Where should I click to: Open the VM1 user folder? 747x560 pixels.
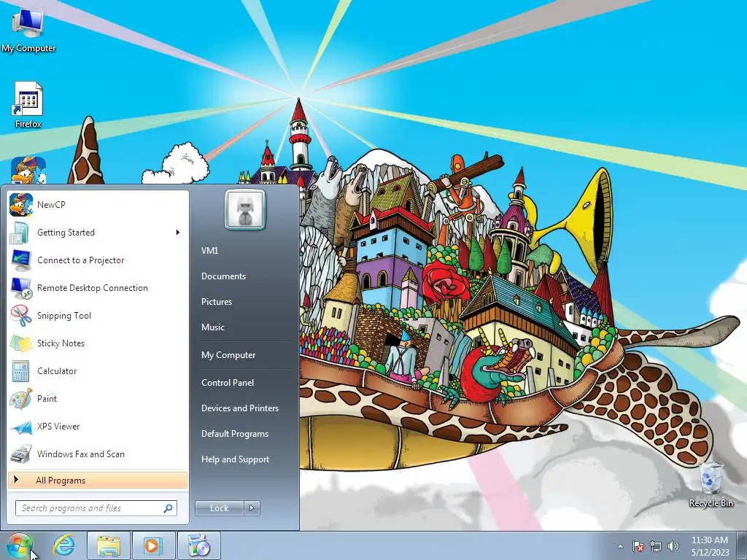(x=209, y=251)
